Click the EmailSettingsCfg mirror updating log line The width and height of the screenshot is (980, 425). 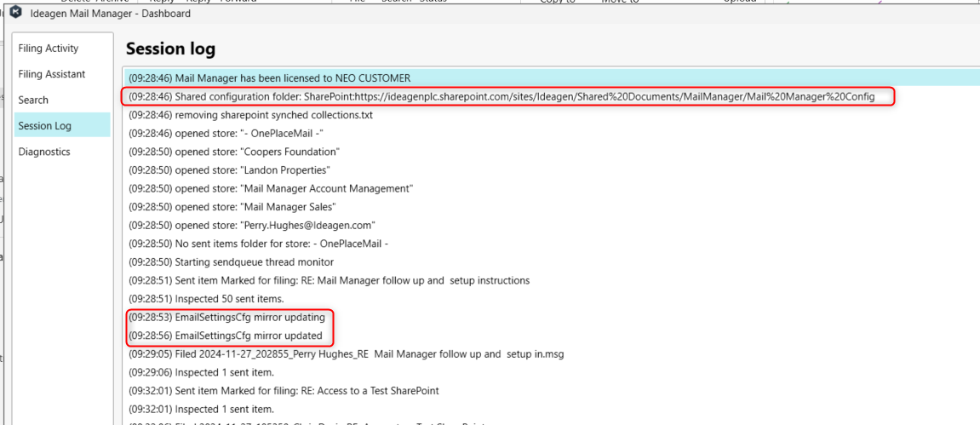[x=226, y=318]
